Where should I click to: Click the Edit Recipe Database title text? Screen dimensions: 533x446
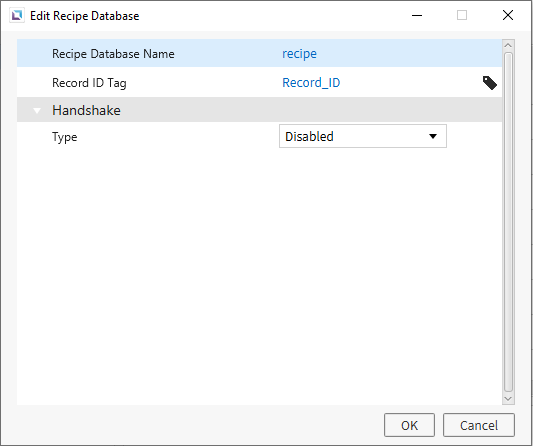click(x=85, y=16)
